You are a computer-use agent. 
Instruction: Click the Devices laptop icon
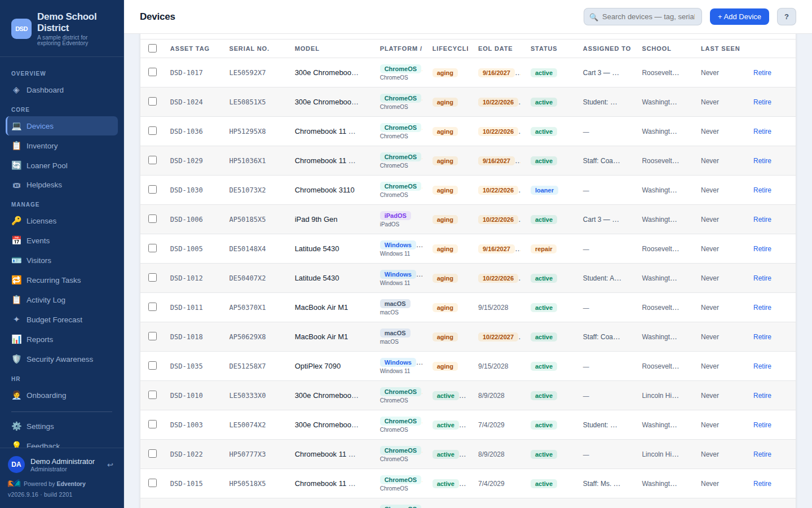[16, 126]
